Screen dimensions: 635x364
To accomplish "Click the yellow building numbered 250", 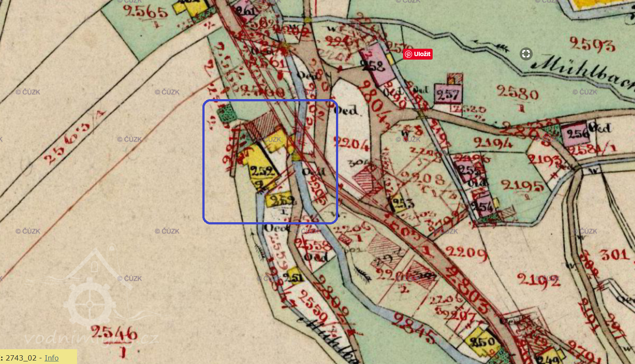I will point(482,341).
